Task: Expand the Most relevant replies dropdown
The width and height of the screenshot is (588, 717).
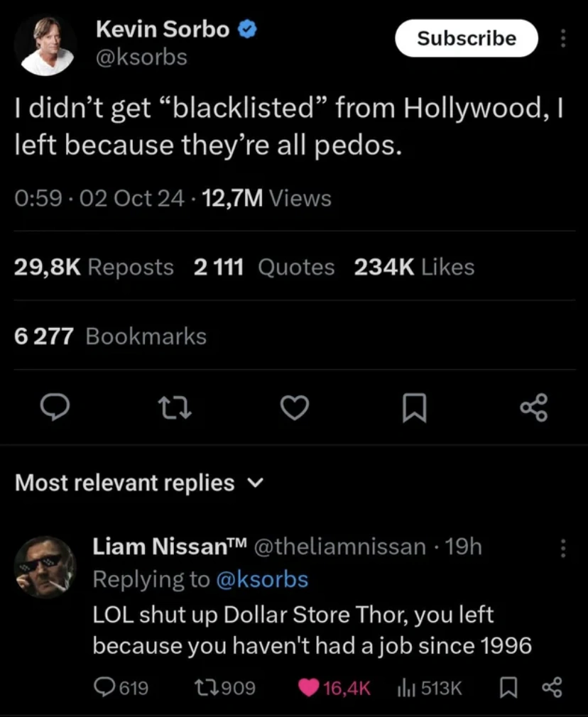Action: tap(256, 483)
